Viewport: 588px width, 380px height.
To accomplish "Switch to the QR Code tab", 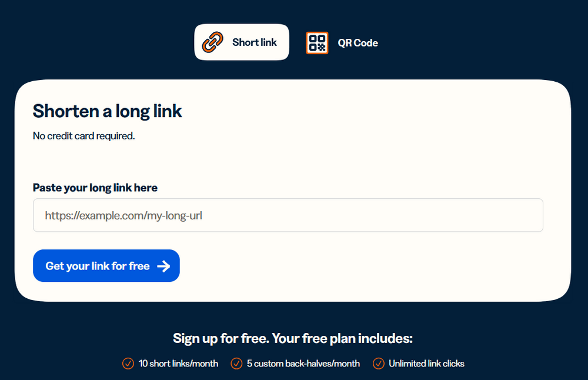I will (x=342, y=43).
